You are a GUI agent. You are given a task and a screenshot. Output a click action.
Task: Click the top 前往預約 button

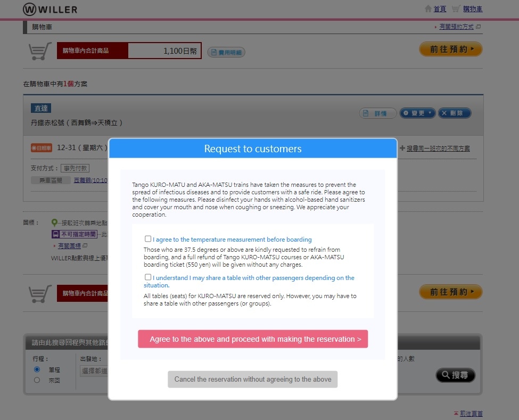pyautogui.click(x=450, y=50)
